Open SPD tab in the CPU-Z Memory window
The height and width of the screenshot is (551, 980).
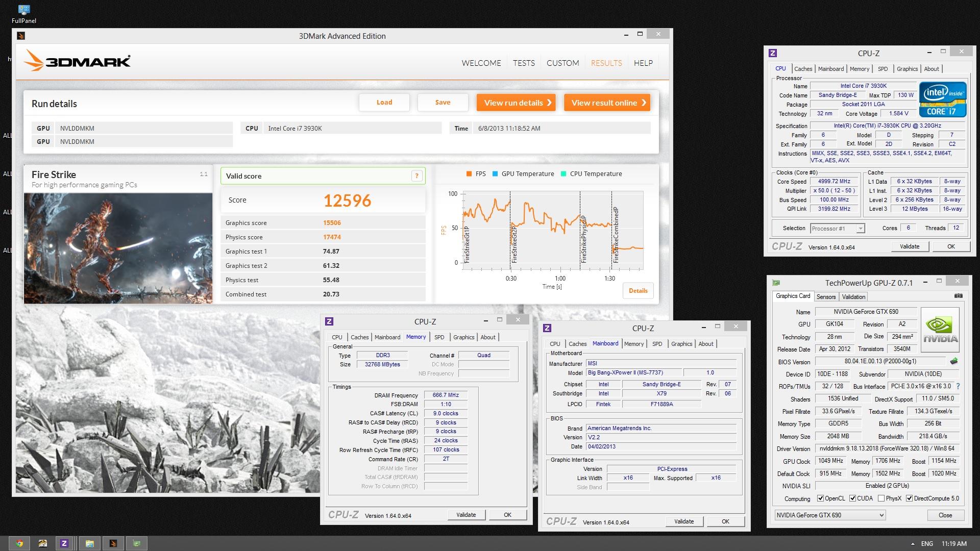click(x=439, y=337)
